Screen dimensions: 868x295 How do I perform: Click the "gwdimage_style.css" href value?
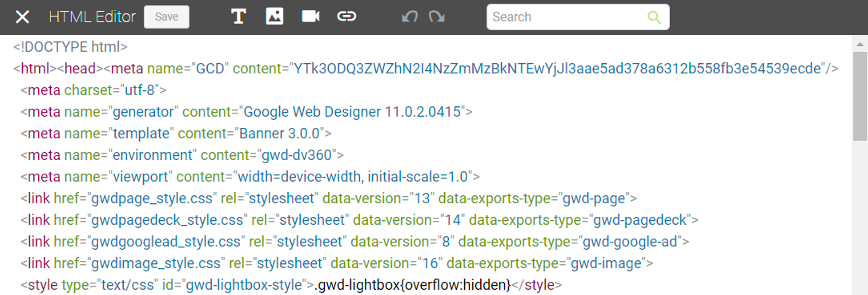pyautogui.click(x=156, y=263)
